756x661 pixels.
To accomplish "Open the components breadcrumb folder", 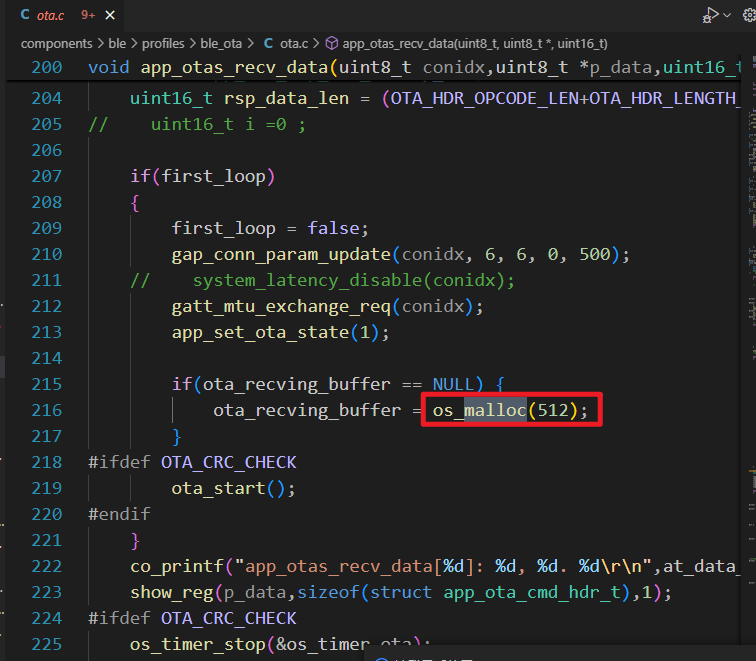I will tap(56, 44).
